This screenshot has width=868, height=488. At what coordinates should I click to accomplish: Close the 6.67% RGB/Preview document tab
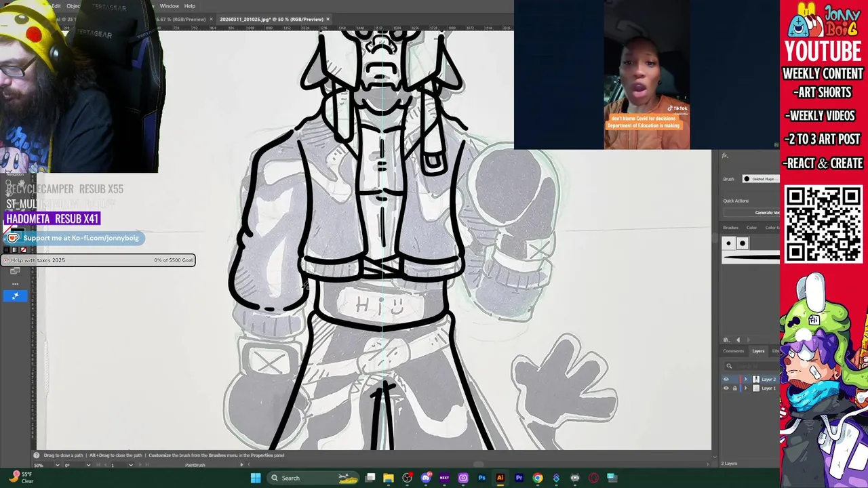click(210, 20)
